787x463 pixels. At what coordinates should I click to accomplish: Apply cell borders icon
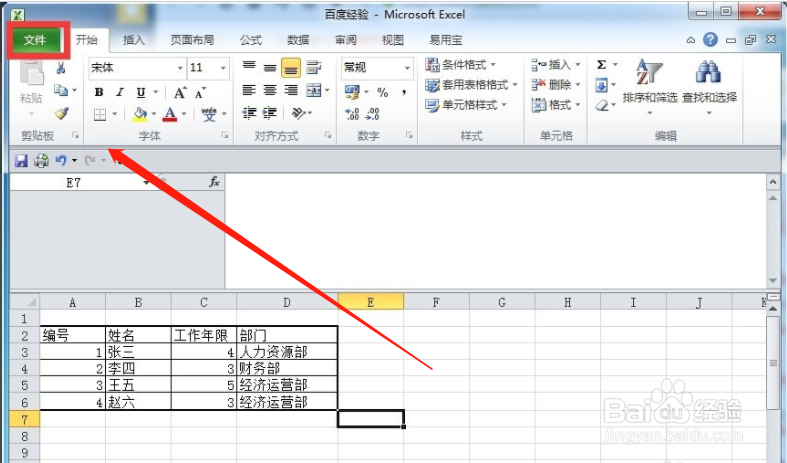(x=100, y=115)
